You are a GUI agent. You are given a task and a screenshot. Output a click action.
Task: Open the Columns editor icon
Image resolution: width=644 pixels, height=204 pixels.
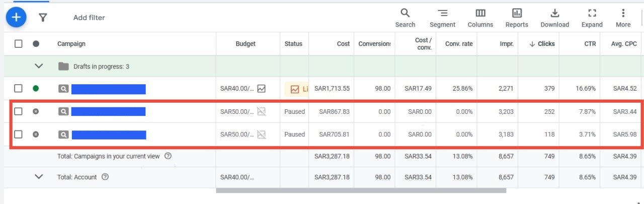[480, 18]
